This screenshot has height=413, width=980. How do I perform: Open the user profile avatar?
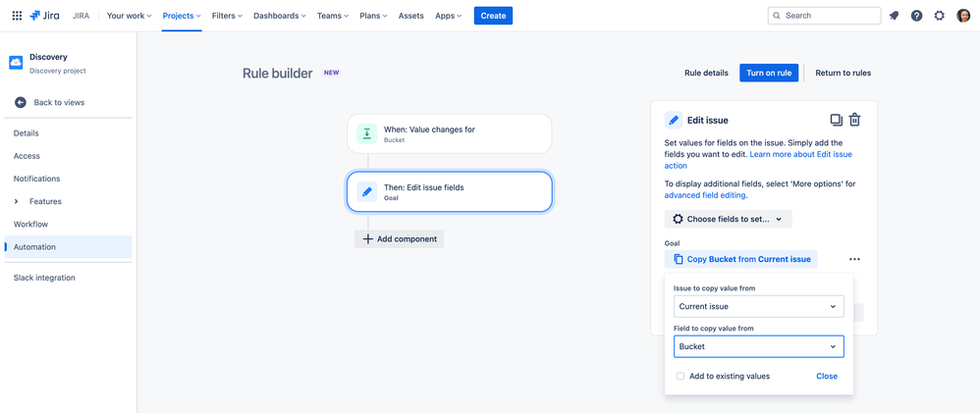tap(963, 16)
